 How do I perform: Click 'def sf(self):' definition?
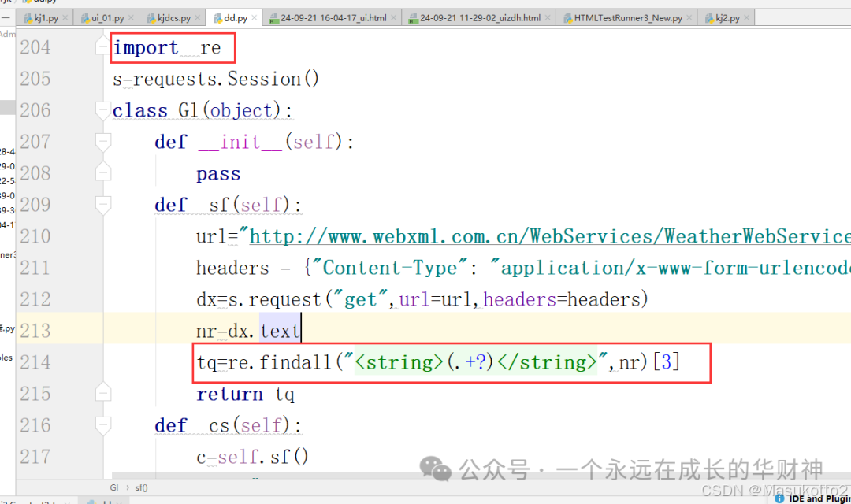pos(228,205)
